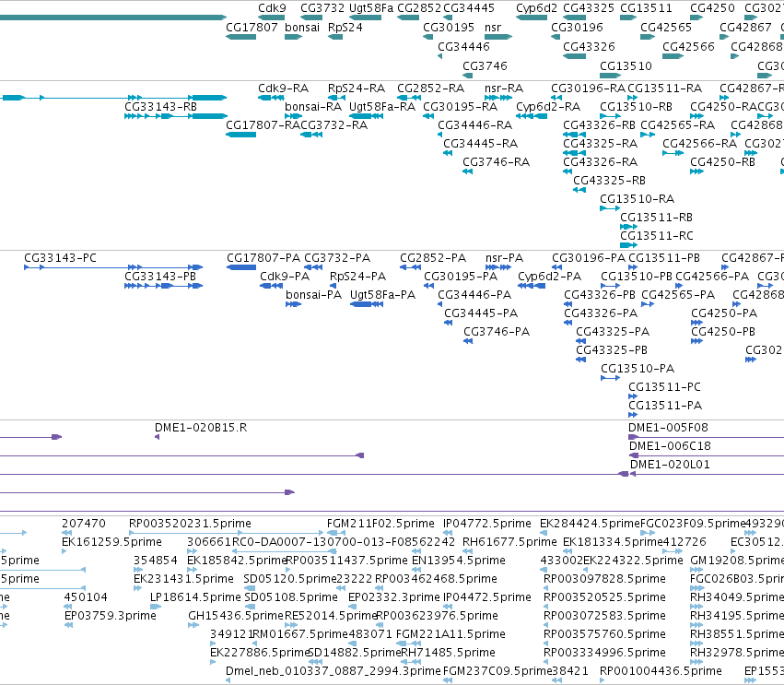Click the Cyp6d2-PA protein label
This screenshot has width=784, height=685.
(x=549, y=277)
